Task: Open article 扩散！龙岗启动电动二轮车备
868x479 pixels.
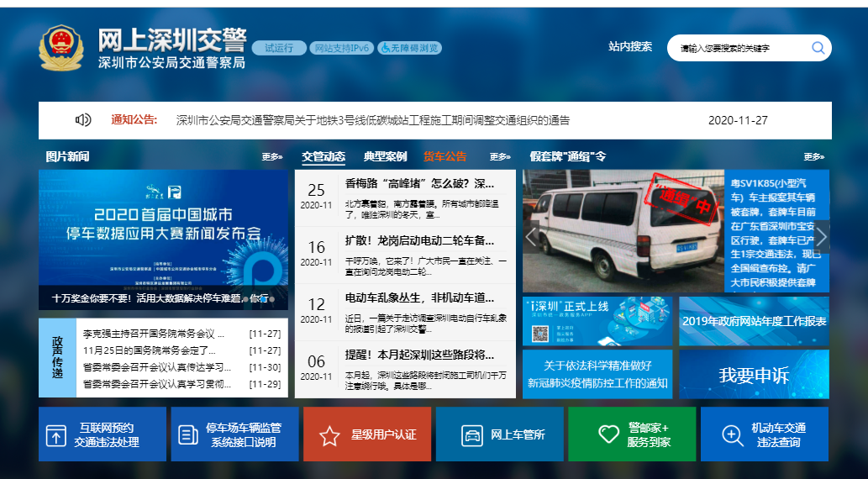Action: click(419, 241)
